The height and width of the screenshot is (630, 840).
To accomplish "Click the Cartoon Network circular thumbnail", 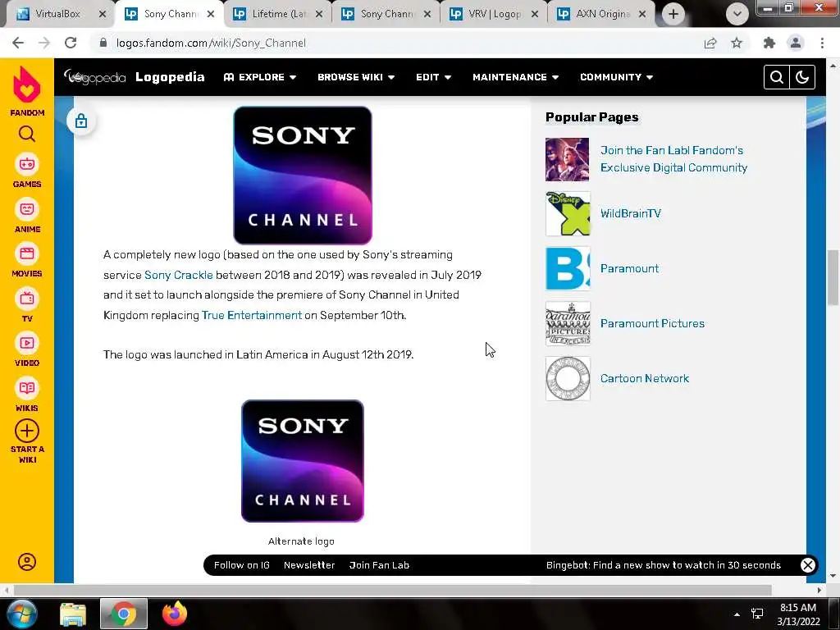I will click(x=568, y=379).
